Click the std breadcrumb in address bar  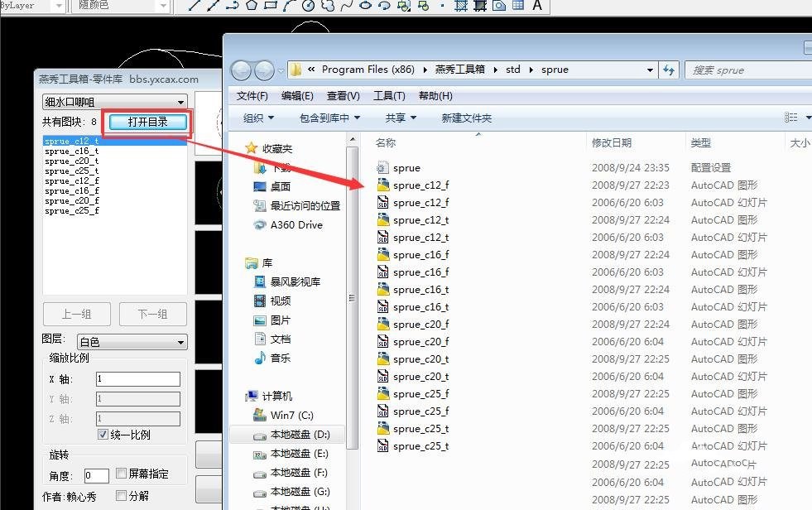(x=512, y=70)
